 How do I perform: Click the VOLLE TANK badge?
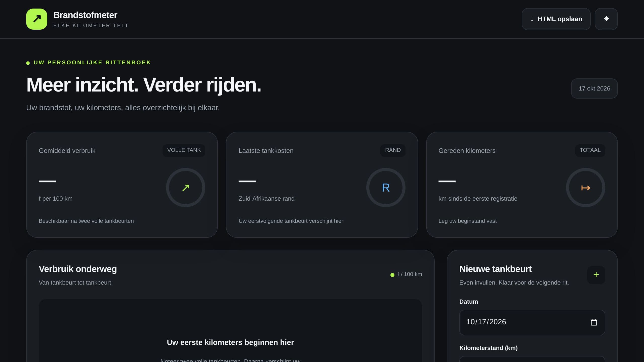tap(184, 150)
